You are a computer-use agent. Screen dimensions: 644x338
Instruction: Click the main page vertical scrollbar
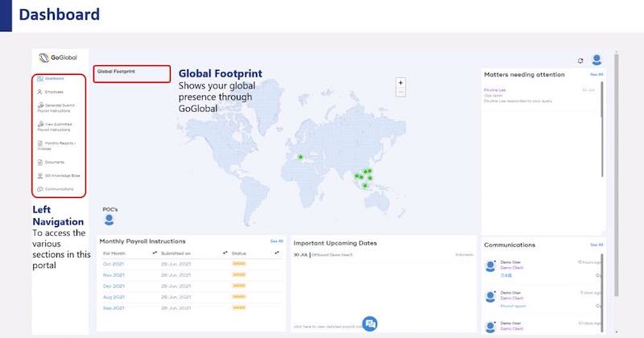[x=617, y=175]
